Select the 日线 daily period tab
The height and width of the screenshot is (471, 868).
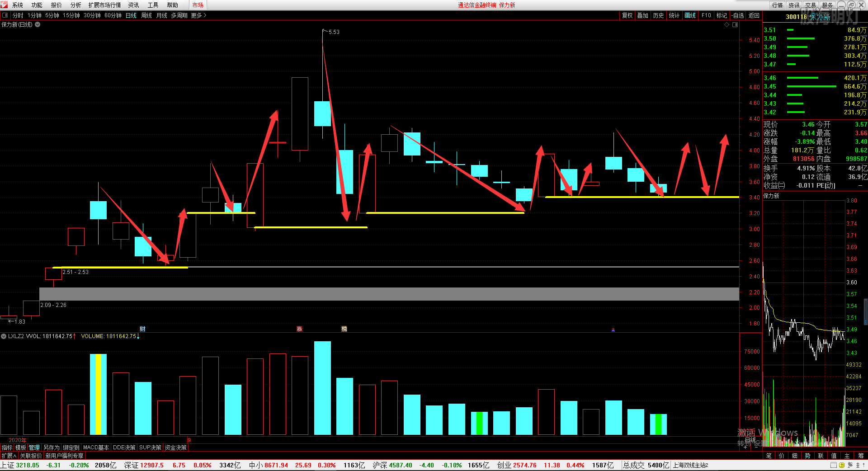[x=131, y=15]
